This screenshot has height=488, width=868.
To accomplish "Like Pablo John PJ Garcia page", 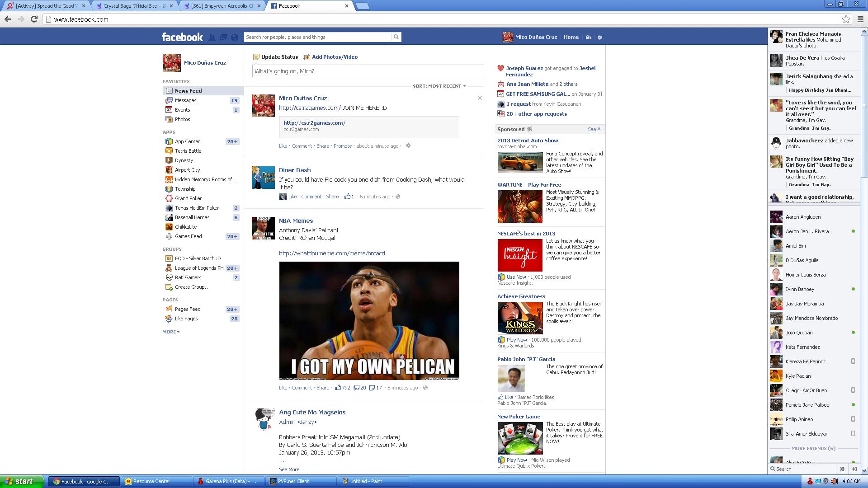I will point(509,397).
